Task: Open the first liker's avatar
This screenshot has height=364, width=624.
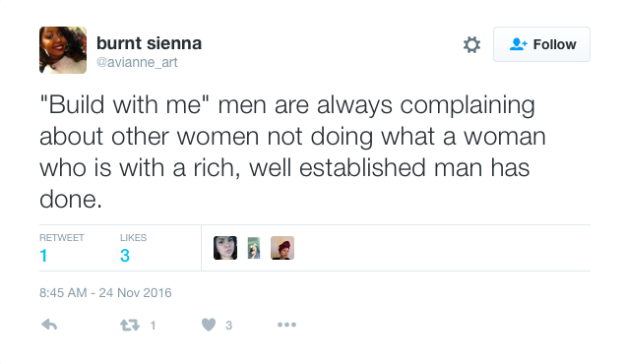Action: (x=225, y=248)
